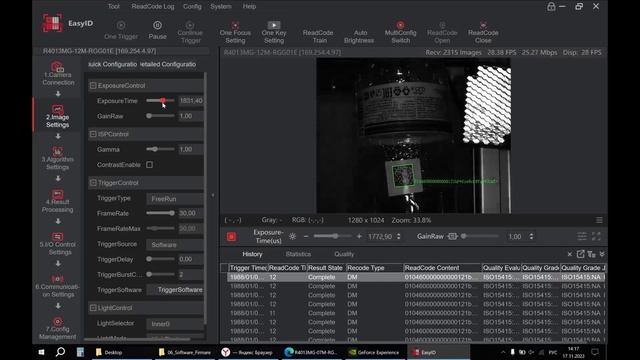640x360 pixels.
Task: Click the parameter list icon beside fullscreen
Action: [x=582, y=236]
